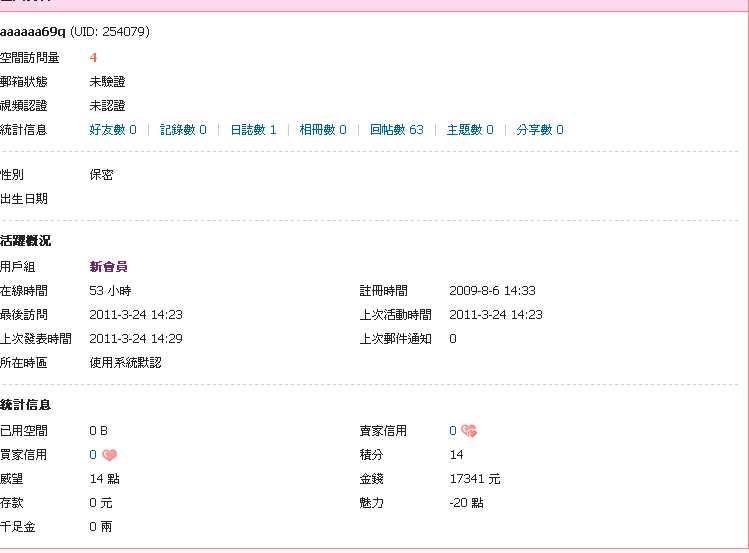The image size is (749, 553).
Task: Click the 買家信用 value 0 link
Action: tap(93, 455)
